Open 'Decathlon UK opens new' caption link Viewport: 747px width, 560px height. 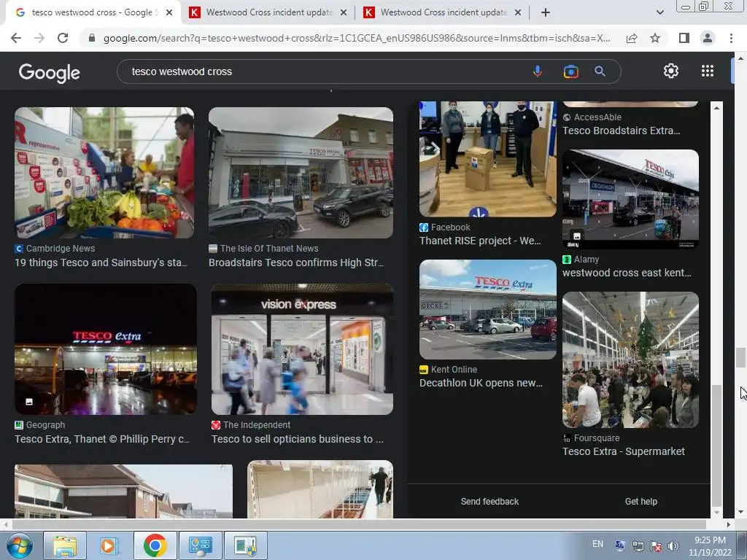click(481, 384)
